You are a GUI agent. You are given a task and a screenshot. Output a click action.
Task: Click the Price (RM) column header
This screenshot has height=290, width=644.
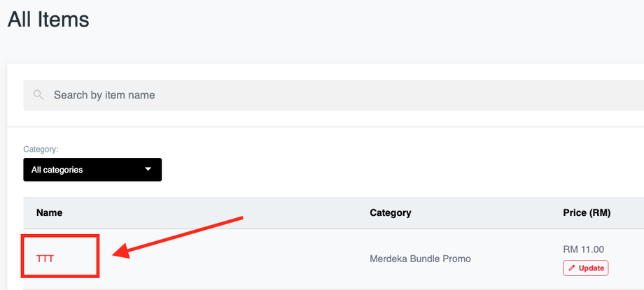pyautogui.click(x=587, y=212)
